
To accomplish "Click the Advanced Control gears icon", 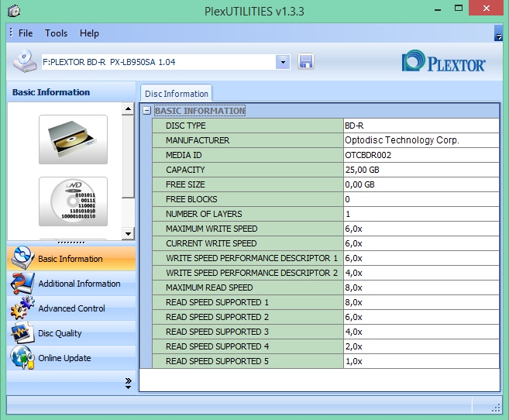I will 22,308.
